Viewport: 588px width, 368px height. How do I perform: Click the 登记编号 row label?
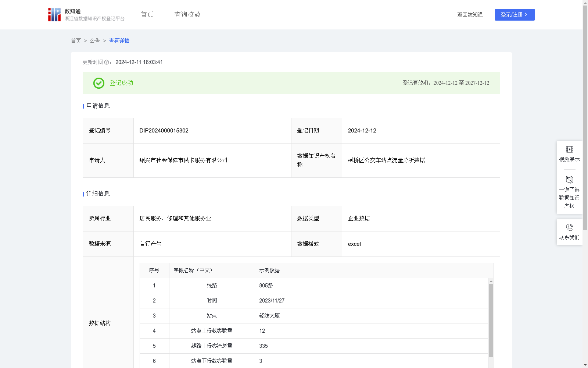click(x=100, y=131)
